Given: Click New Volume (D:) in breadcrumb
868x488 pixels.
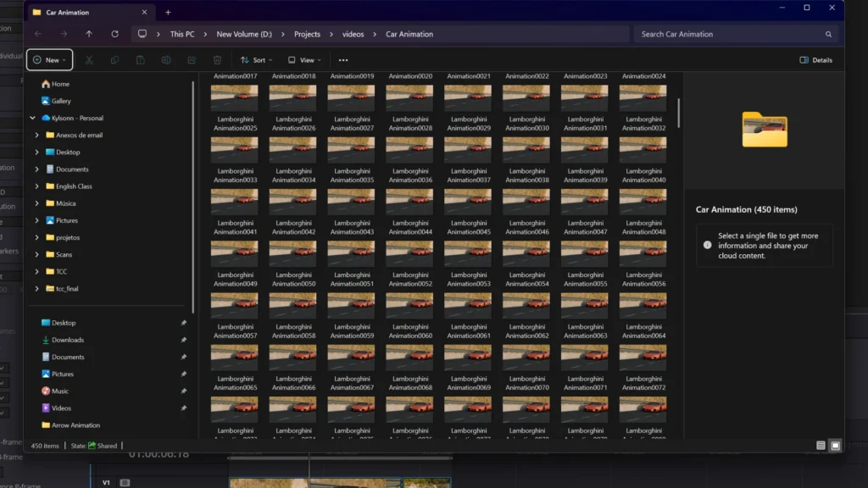Looking at the screenshot, I should coord(244,34).
